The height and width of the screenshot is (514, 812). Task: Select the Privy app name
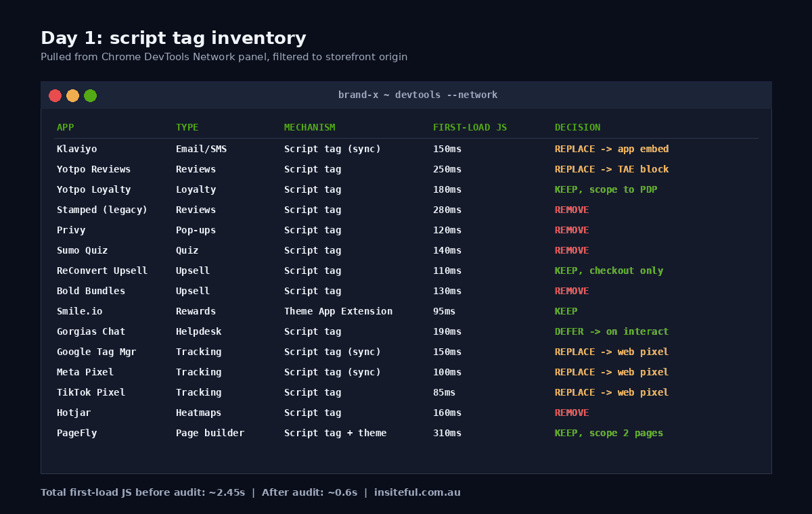(71, 230)
